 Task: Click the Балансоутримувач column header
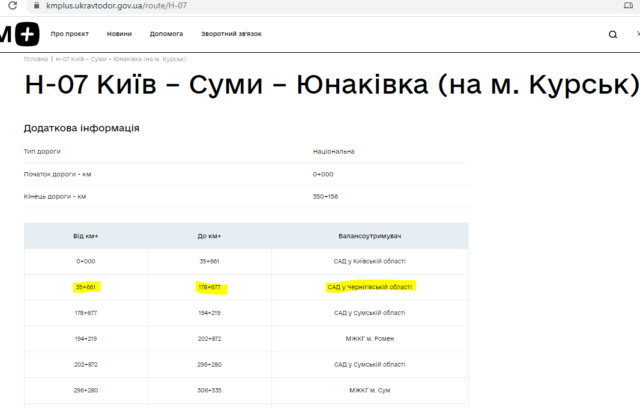click(369, 236)
